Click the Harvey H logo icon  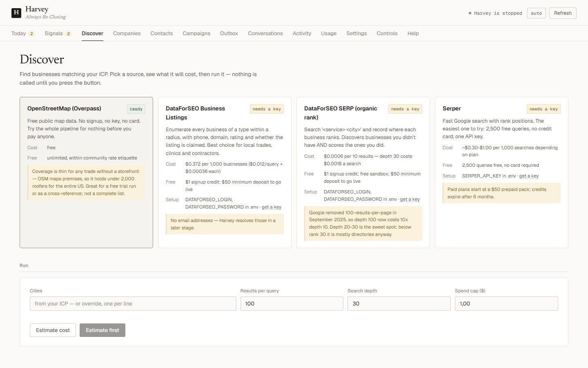tap(16, 13)
